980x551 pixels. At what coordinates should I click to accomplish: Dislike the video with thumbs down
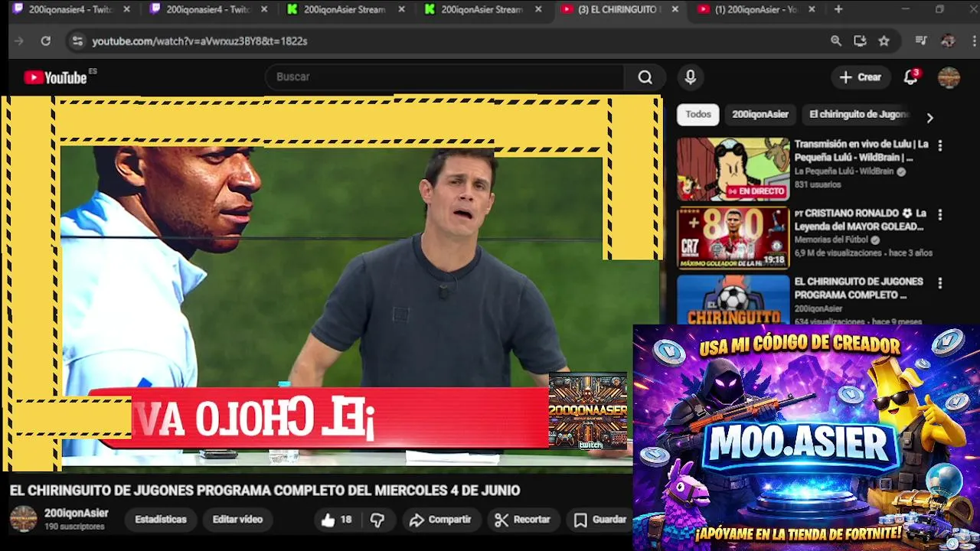click(377, 520)
